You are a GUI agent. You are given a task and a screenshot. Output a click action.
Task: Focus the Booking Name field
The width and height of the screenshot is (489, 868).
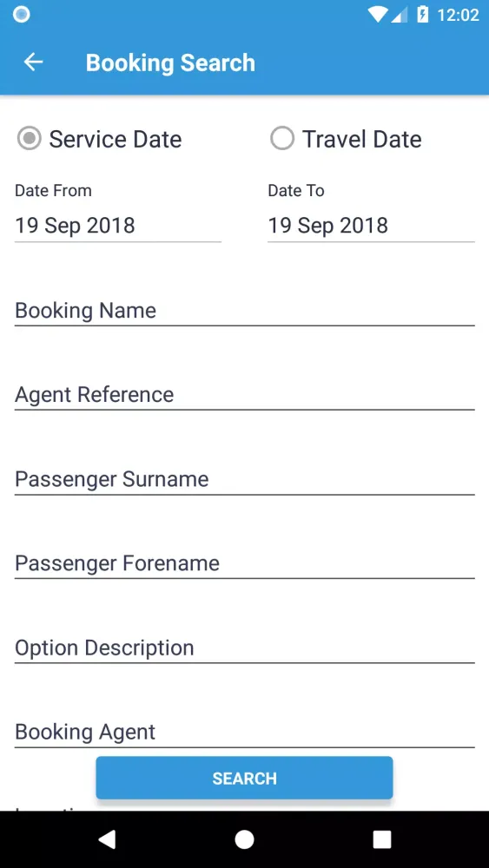pos(244,311)
